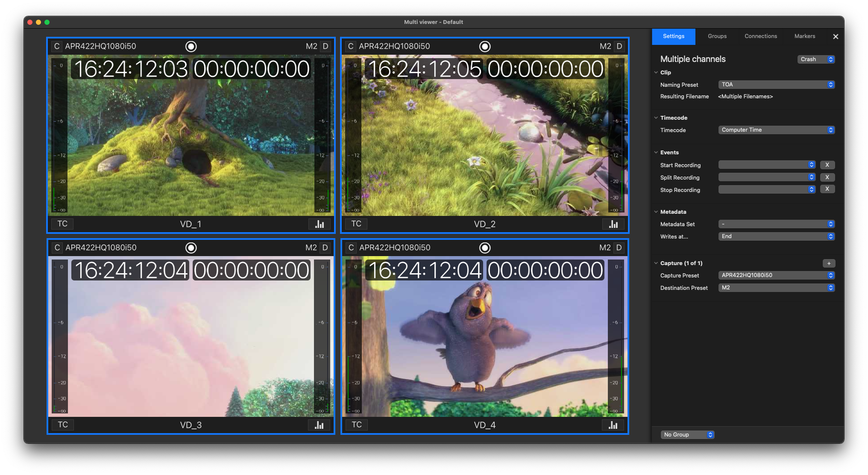
Task: Click the D button on VD_3
Action: 325,248
